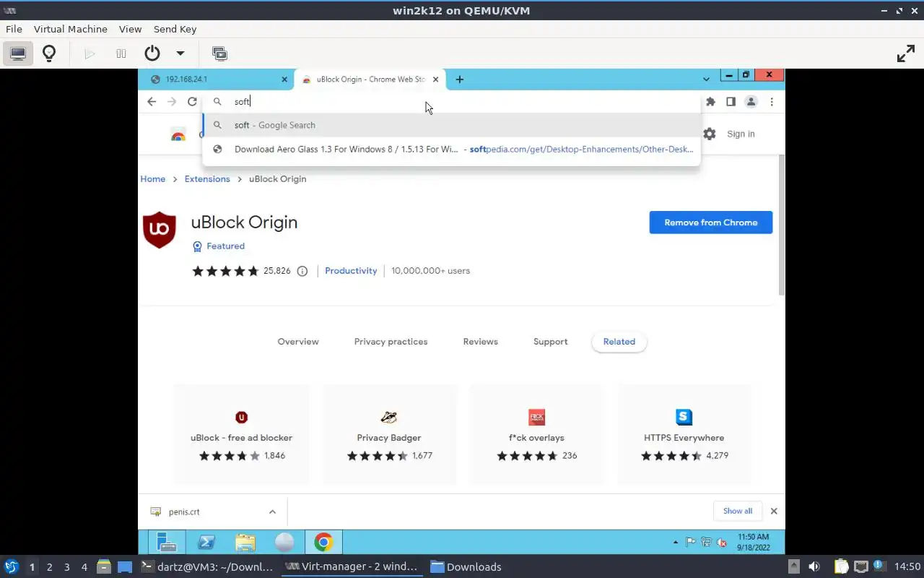The height and width of the screenshot is (578, 924).
Task: Switch to the Privacy practices tab
Action: (x=391, y=342)
